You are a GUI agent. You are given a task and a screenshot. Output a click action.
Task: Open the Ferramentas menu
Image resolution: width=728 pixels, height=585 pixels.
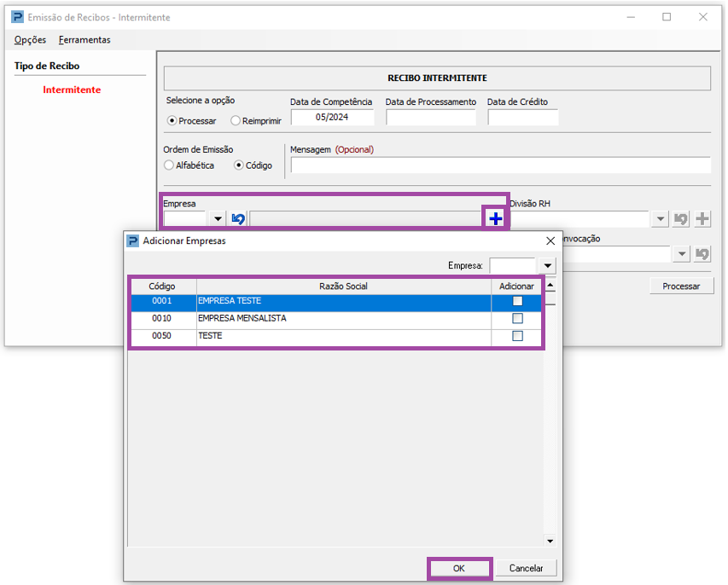(84, 40)
